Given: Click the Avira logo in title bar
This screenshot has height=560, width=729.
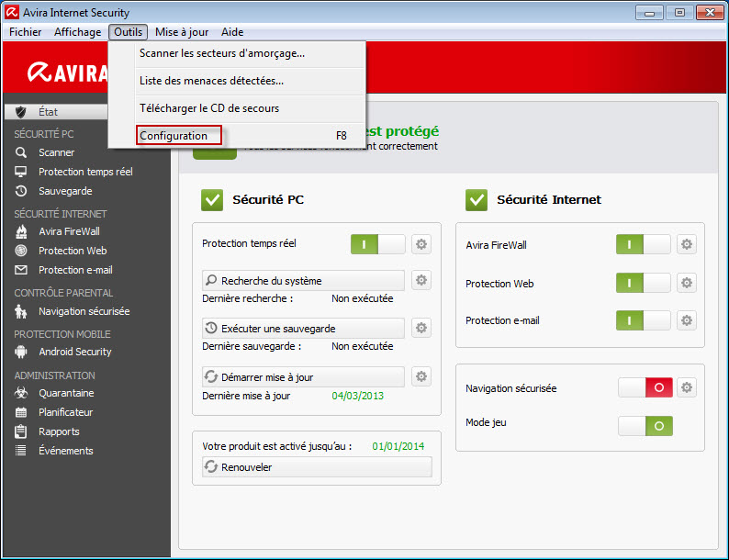Looking at the screenshot, I should (x=12, y=13).
